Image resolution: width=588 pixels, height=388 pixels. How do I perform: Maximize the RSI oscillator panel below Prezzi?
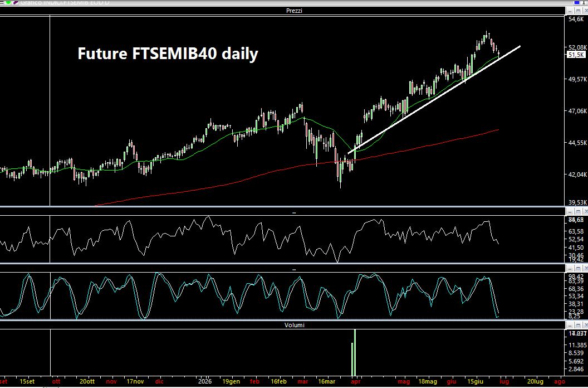coord(578,212)
